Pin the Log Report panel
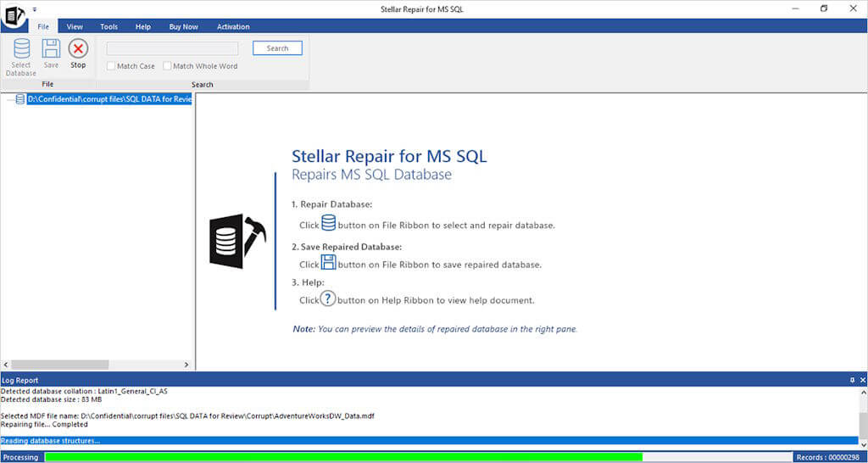This screenshot has width=868, height=463. 852,381
